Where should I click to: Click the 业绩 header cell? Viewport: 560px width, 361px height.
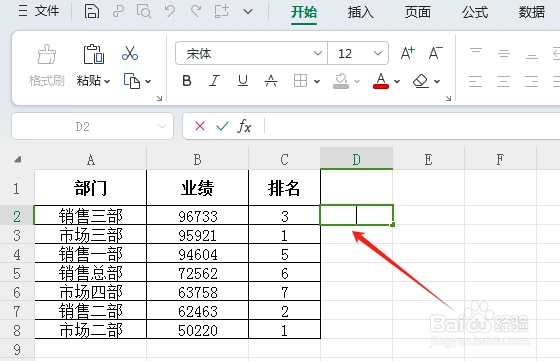click(198, 188)
